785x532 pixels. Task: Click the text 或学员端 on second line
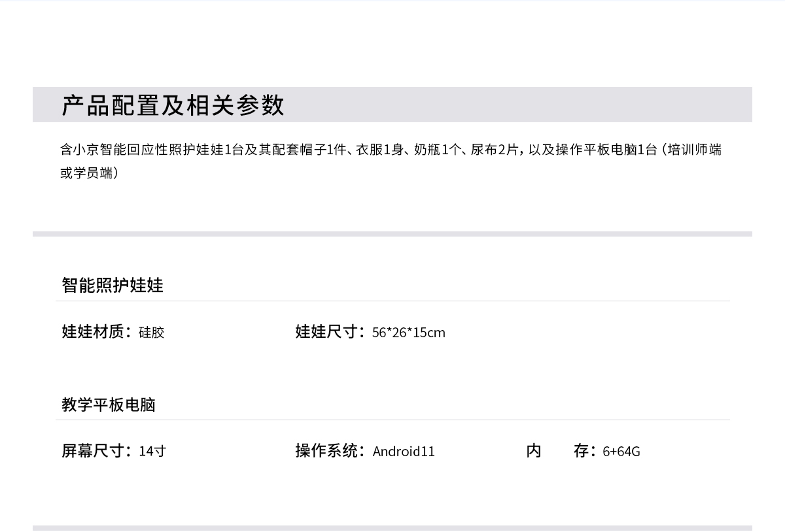click(x=86, y=173)
